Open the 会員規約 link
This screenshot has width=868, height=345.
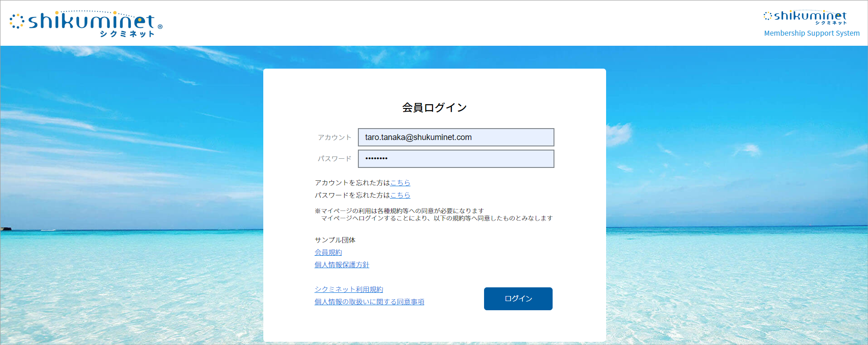pyautogui.click(x=328, y=252)
